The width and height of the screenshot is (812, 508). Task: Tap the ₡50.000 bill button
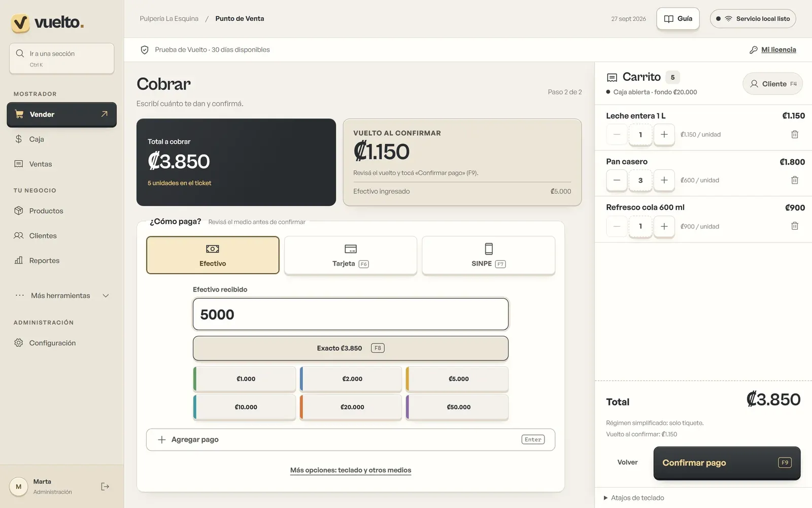point(457,407)
